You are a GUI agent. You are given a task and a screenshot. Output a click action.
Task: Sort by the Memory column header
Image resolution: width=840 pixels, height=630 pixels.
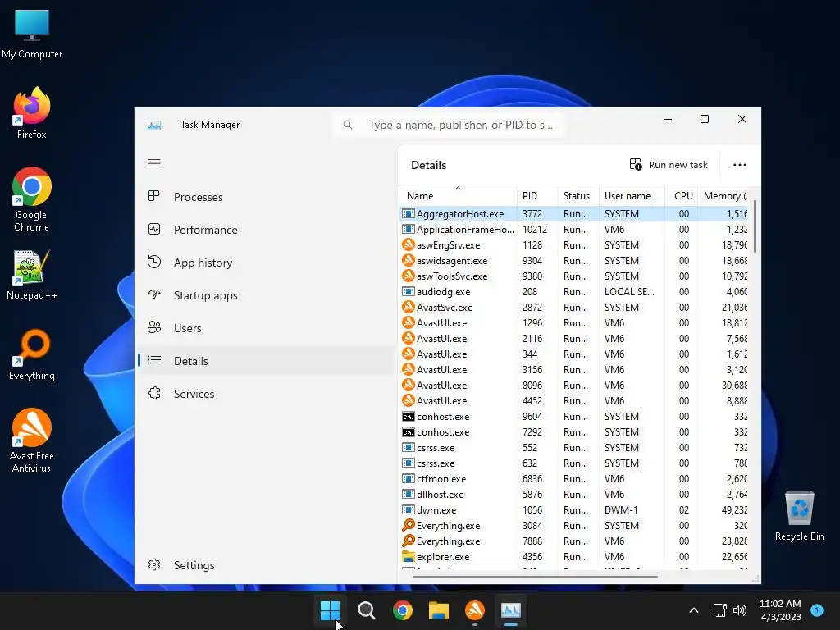[x=724, y=195]
